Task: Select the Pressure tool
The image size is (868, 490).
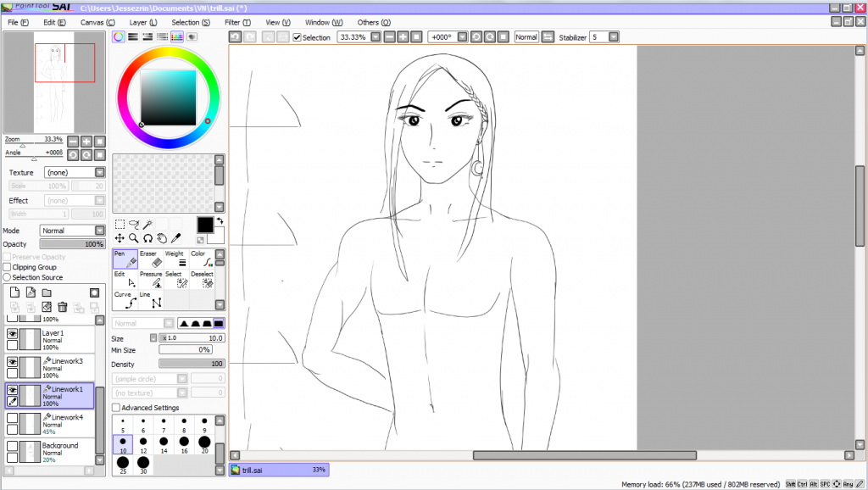Action: pos(151,280)
